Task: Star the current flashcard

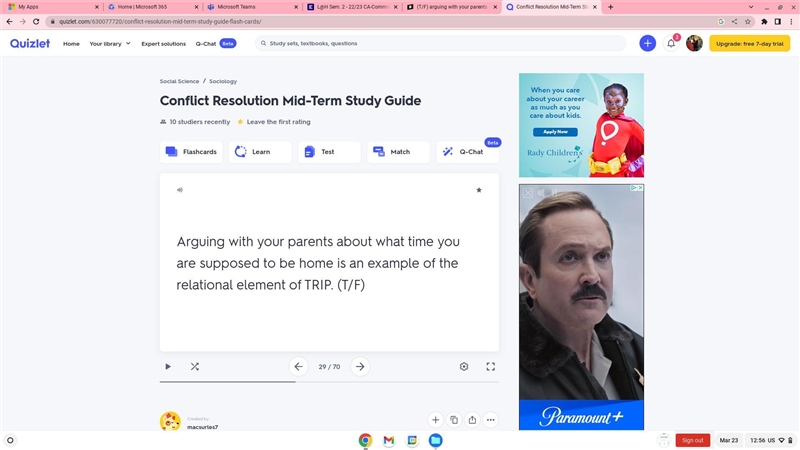Action: tap(479, 190)
